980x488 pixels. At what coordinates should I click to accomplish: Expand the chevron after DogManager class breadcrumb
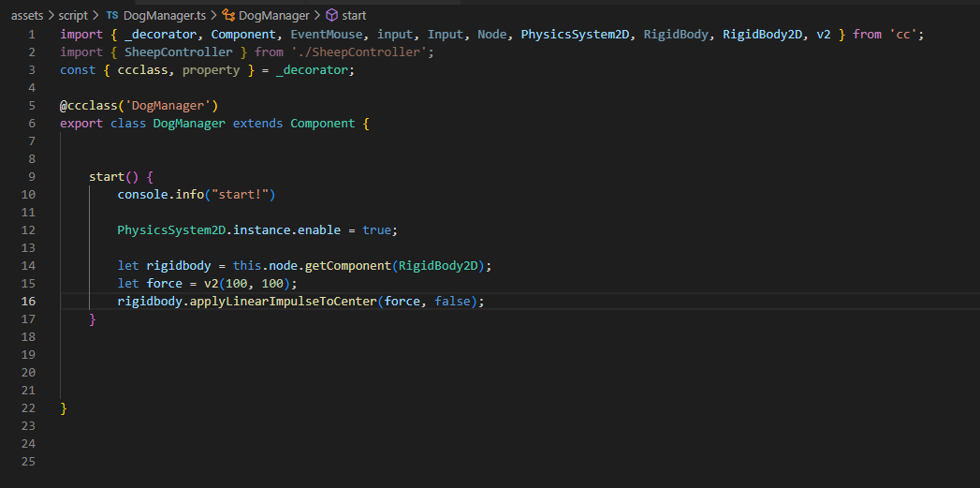coord(317,15)
